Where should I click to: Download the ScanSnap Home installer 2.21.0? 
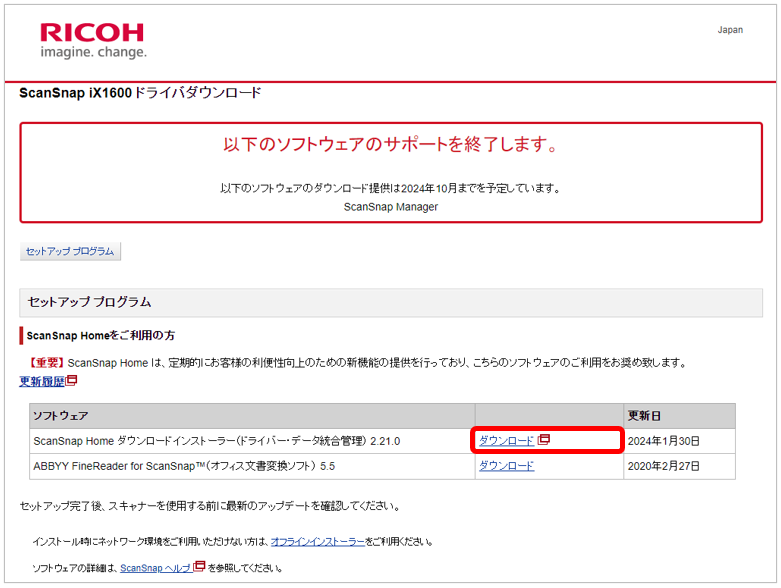506,441
